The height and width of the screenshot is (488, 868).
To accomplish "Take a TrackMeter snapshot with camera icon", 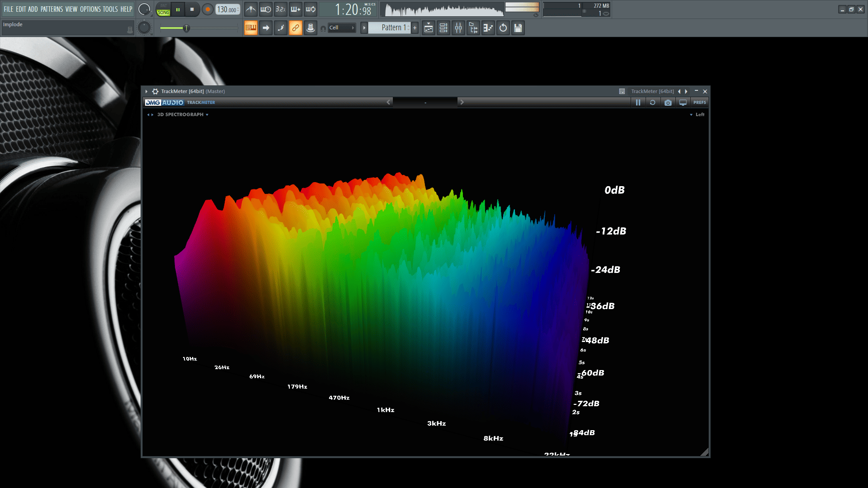I will [x=668, y=103].
